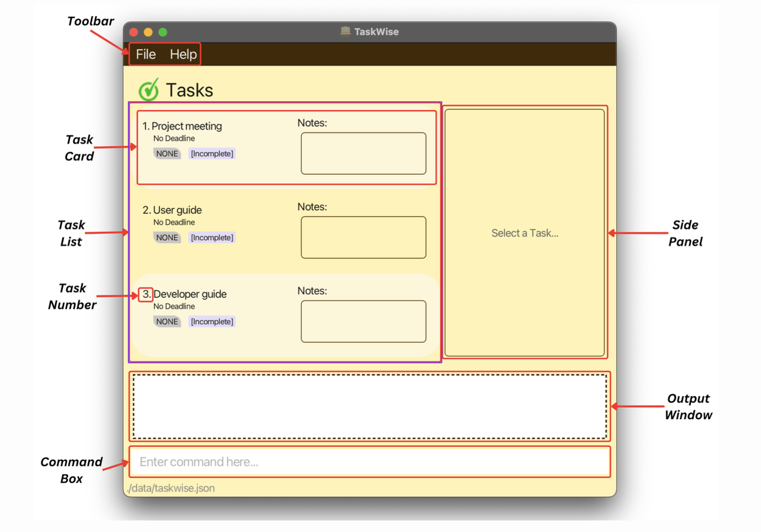Image resolution: width=761 pixels, height=532 pixels.
Task: Open the Help menu
Action: click(x=183, y=54)
